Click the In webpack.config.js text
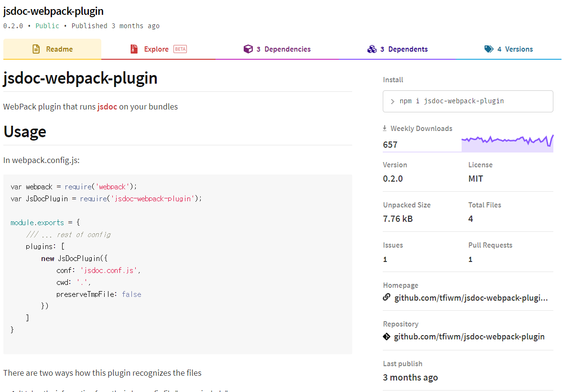The width and height of the screenshot is (572, 392). (x=41, y=160)
